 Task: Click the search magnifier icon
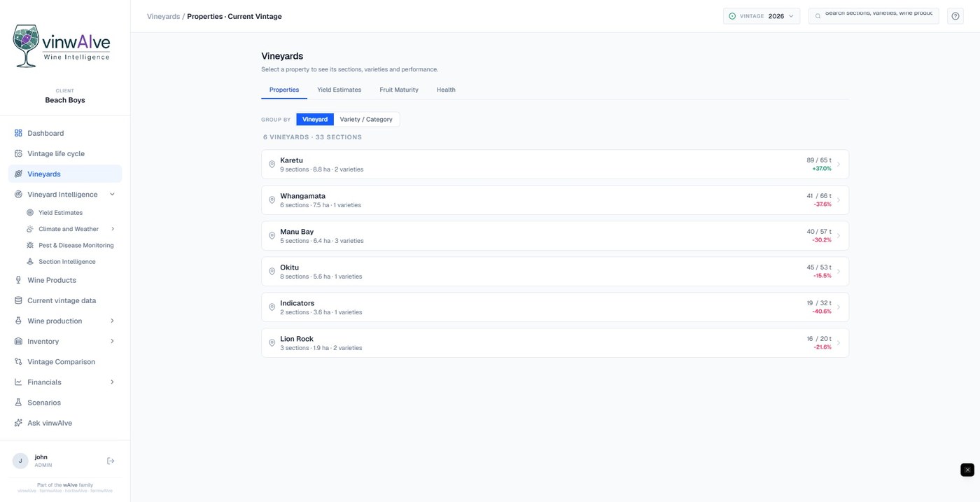pos(818,16)
